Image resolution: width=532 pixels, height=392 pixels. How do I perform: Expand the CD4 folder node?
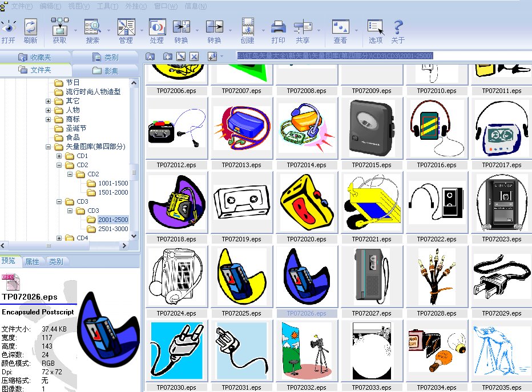pyautogui.click(x=59, y=238)
